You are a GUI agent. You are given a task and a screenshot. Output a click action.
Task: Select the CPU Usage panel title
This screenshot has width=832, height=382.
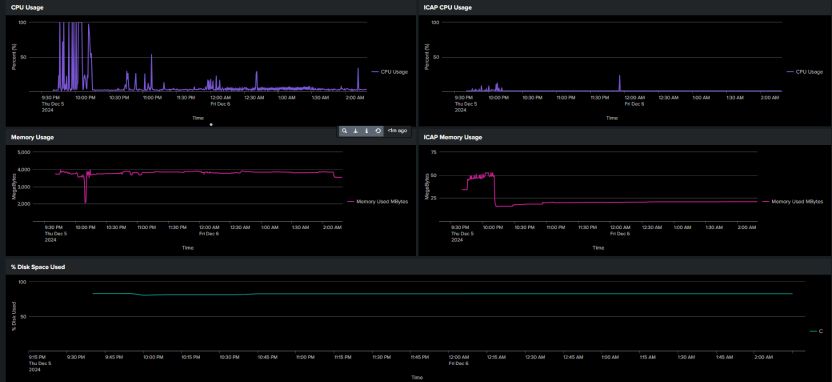[x=27, y=7]
